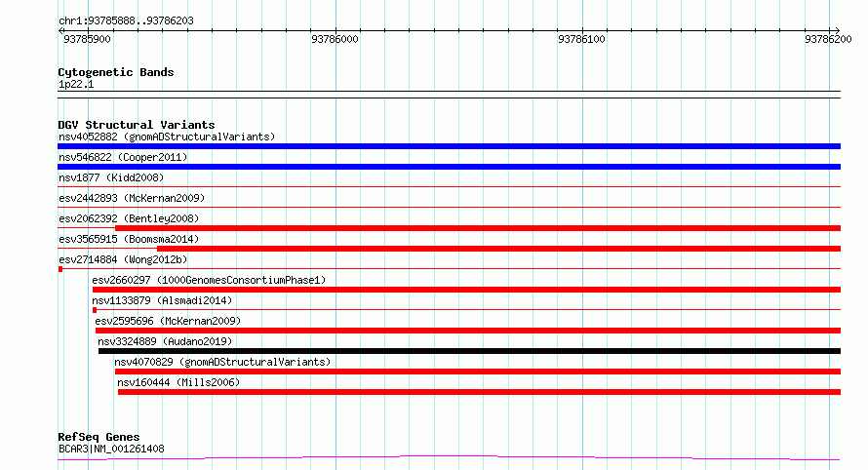Click the chr1:93785888..93786203 region label
The height and width of the screenshot is (470, 868).
(x=126, y=20)
